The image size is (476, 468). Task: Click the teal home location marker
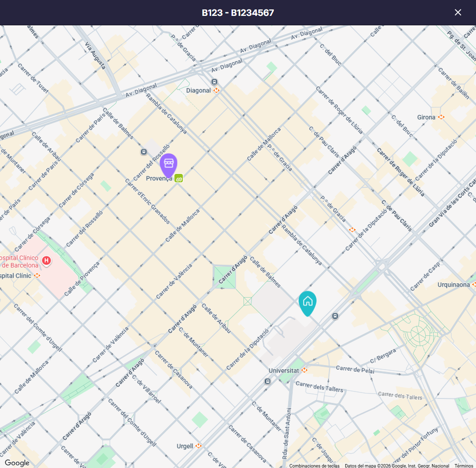pos(308,304)
